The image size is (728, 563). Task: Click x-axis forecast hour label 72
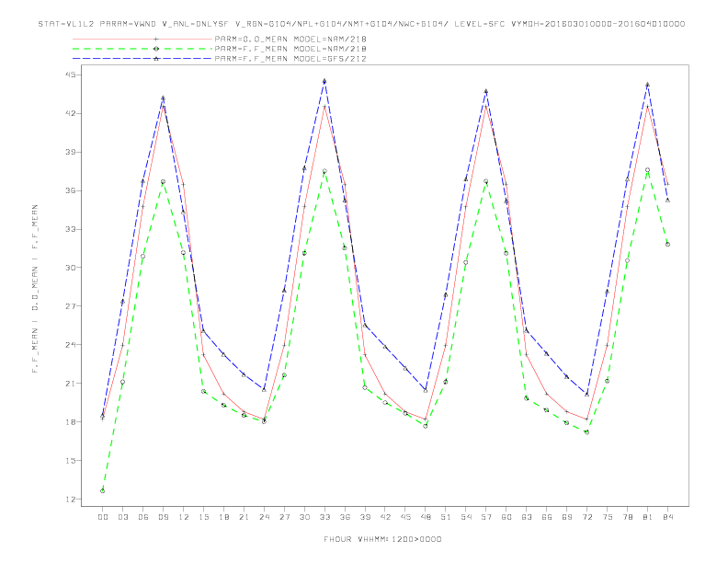tap(587, 517)
